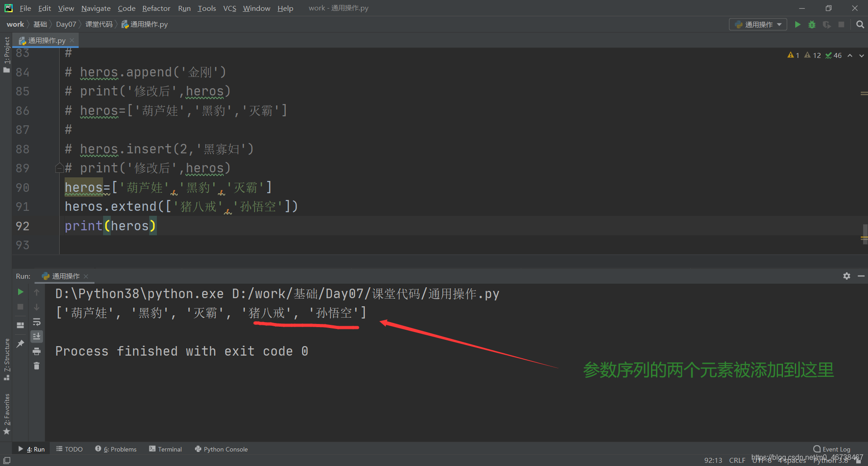Close the 通用操作.py editor tab
868x466 pixels.
(72, 40)
